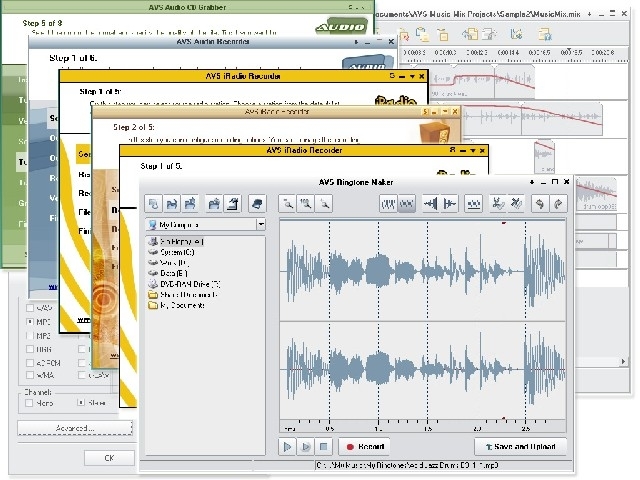Stop playback in Ringtone Maker
The width and height of the screenshot is (640, 480).
click(x=324, y=447)
